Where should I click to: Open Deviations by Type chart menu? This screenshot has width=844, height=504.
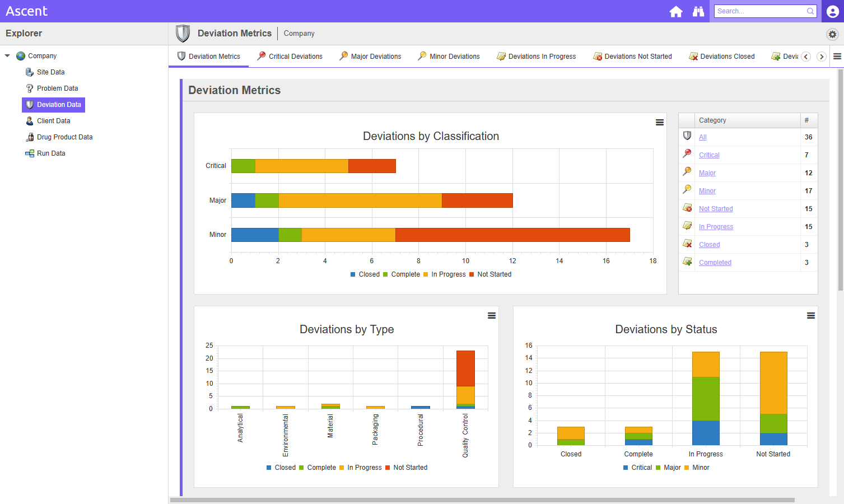click(x=492, y=316)
